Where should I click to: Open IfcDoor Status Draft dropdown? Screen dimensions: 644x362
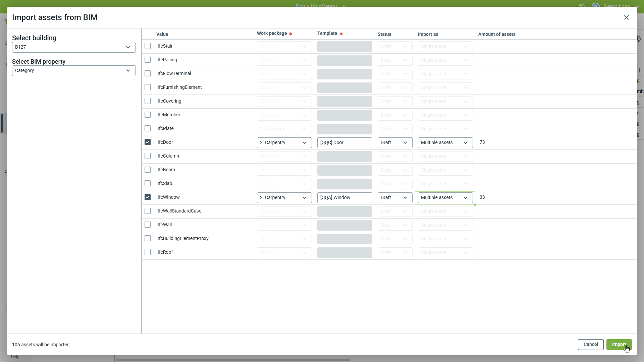coord(395,142)
